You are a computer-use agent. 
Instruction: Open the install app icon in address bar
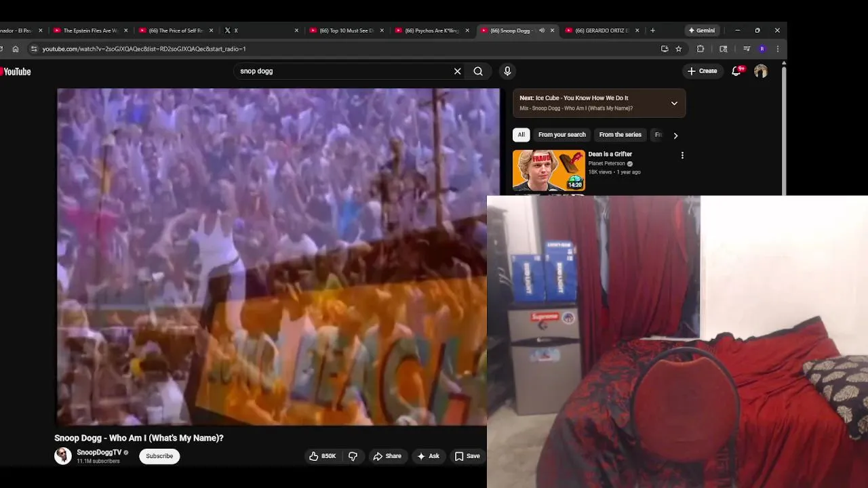[x=665, y=49]
